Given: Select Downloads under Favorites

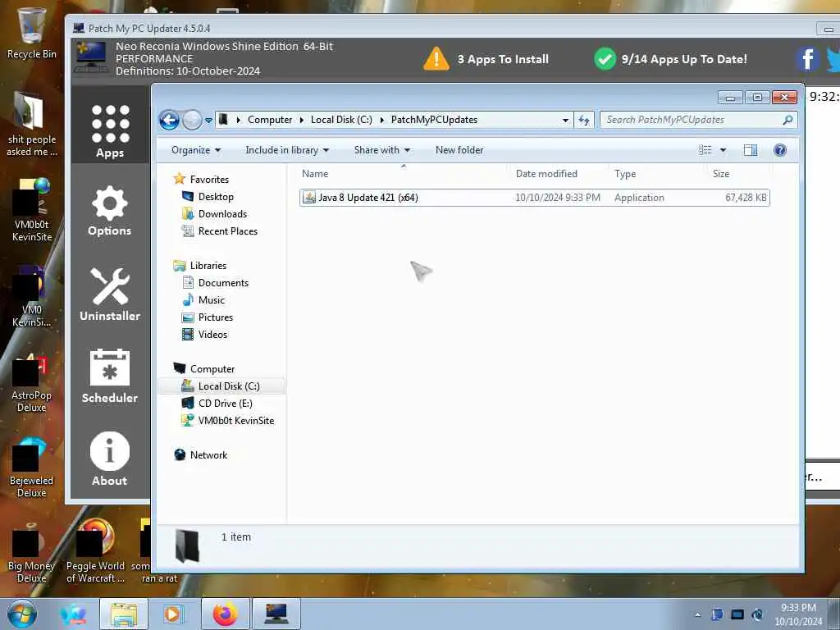Looking at the screenshot, I should (x=215, y=214).
